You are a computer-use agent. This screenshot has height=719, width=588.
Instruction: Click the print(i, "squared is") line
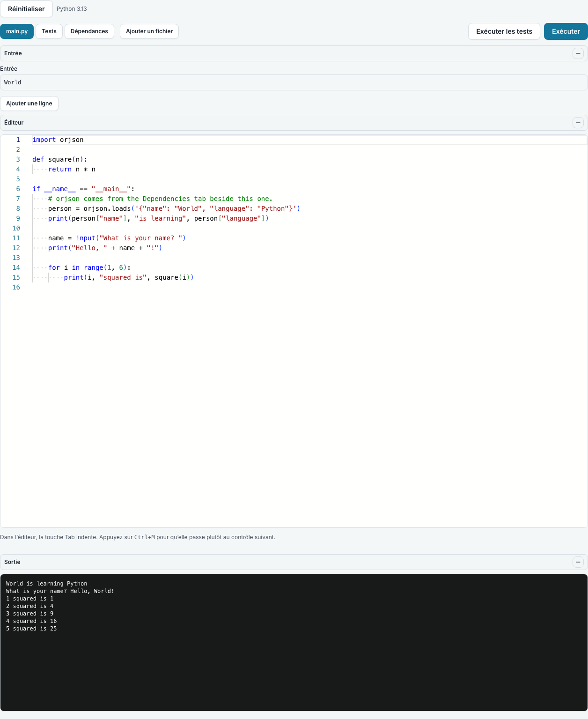pos(129,277)
